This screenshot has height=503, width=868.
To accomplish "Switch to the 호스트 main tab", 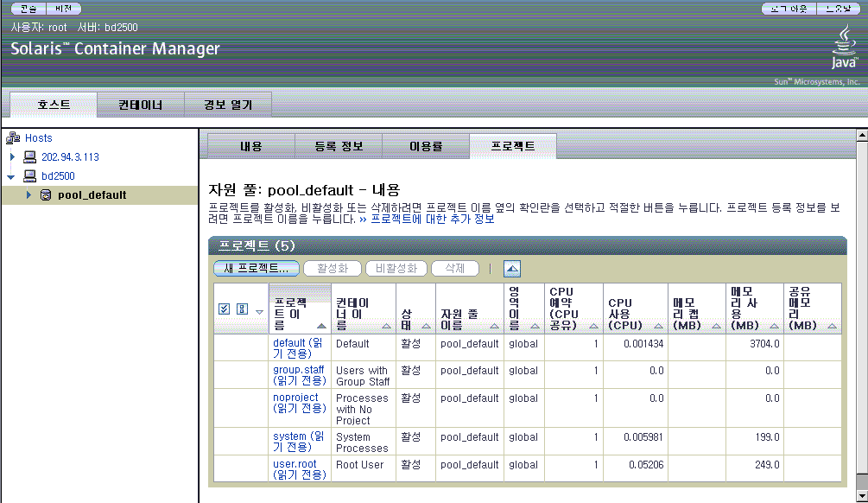I will point(54,105).
